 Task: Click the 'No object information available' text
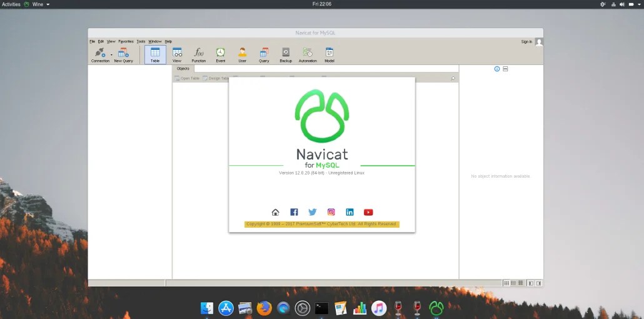501,176
